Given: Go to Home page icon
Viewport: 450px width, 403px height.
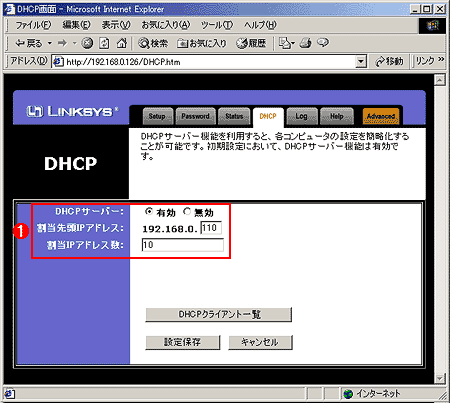Looking at the screenshot, I should coord(122,43).
